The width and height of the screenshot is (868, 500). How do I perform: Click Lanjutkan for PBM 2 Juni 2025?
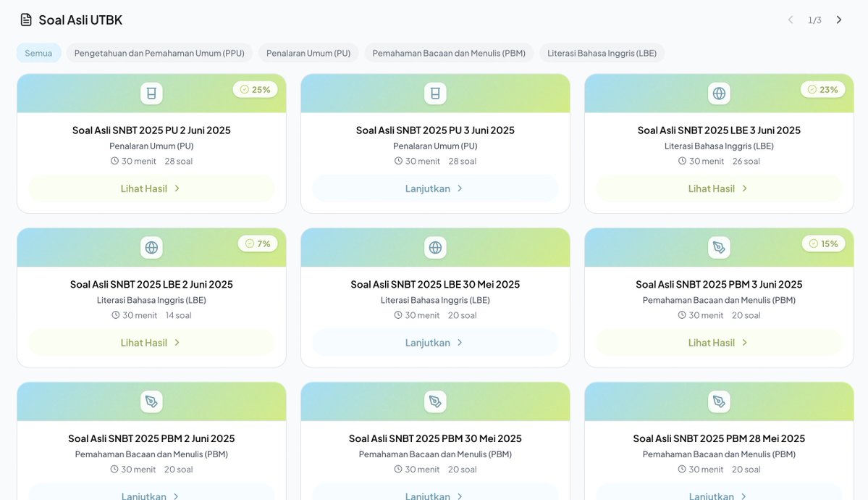click(151, 492)
